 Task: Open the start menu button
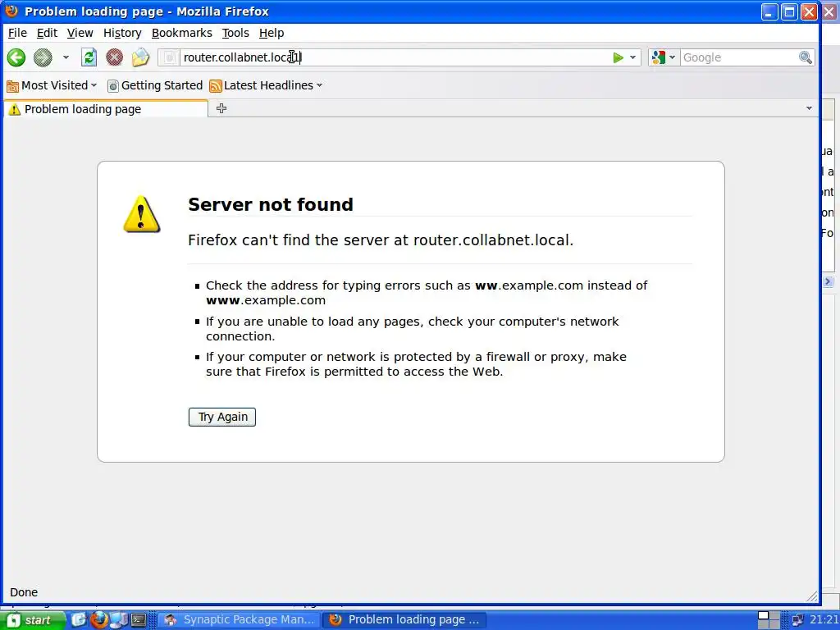[x=33, y=620]
